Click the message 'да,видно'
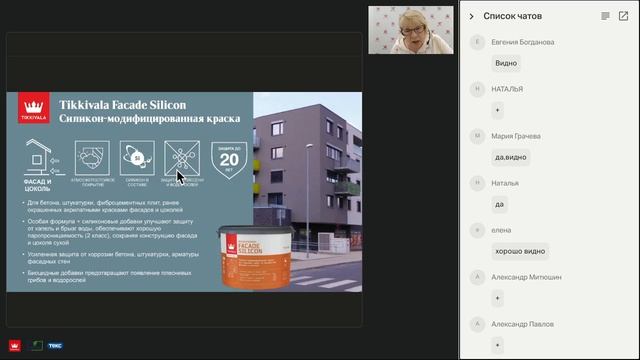This screenshot has width=640, height=360. 511,157
